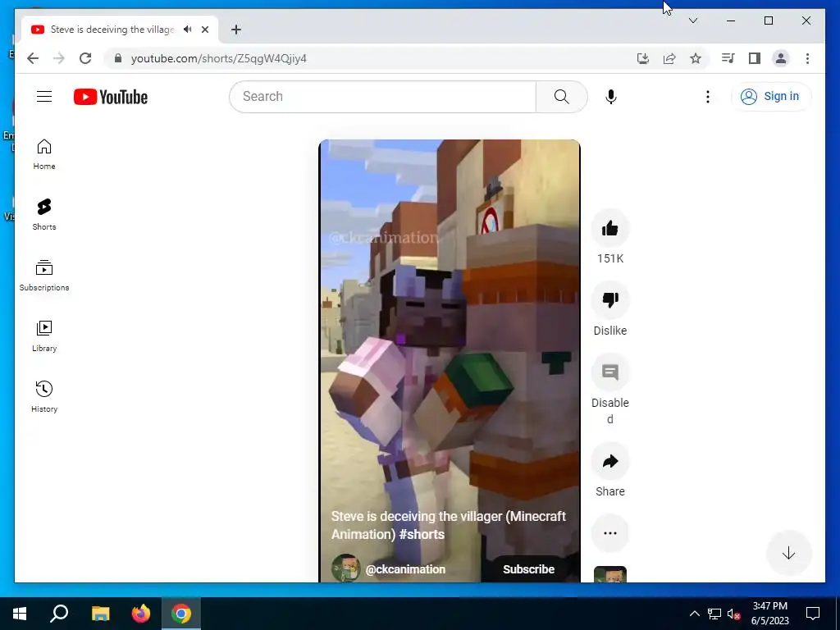Screen dimensions: 840x630
Task: Click the install app icon in address bar
Action: tap(643, 58)
